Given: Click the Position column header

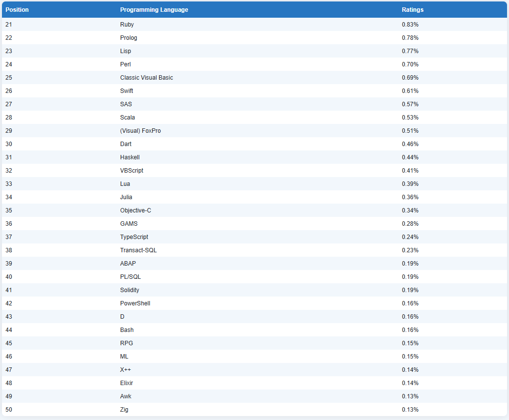Looking at the screenshot, I should pyautogui.click(x=17, y=10).
